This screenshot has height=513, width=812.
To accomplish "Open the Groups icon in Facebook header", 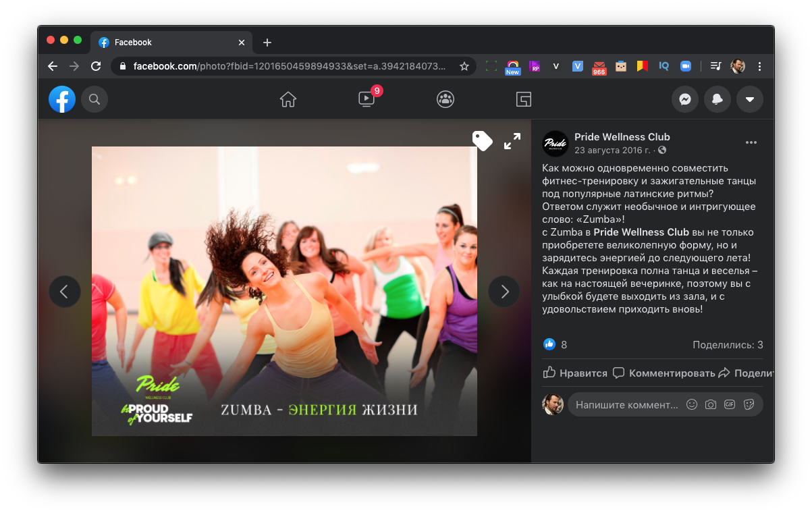I will point(445,99).
